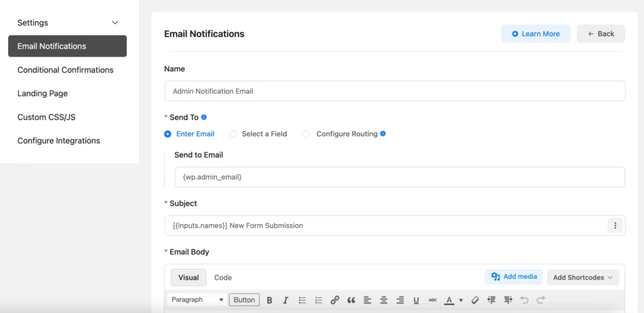Undo the last edit
The image size is (644, 313).
tap(525, 300)
